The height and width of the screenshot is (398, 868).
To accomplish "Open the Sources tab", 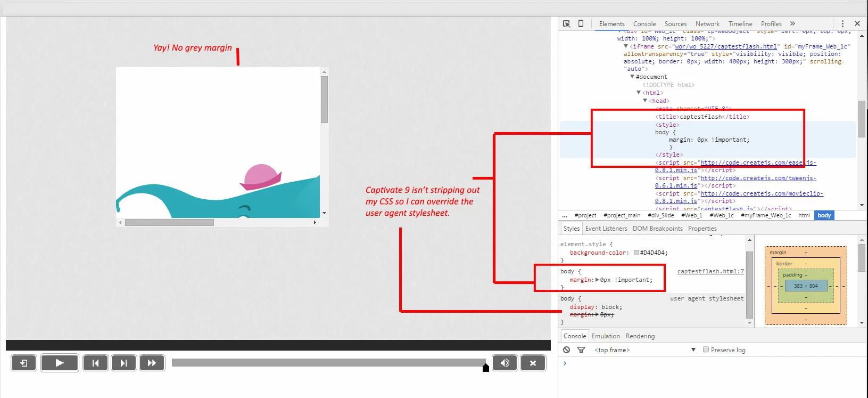I will click(x=675, y=24).
